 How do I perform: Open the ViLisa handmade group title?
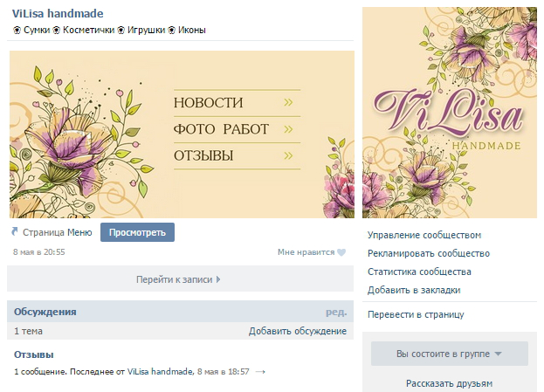[58, 13]
